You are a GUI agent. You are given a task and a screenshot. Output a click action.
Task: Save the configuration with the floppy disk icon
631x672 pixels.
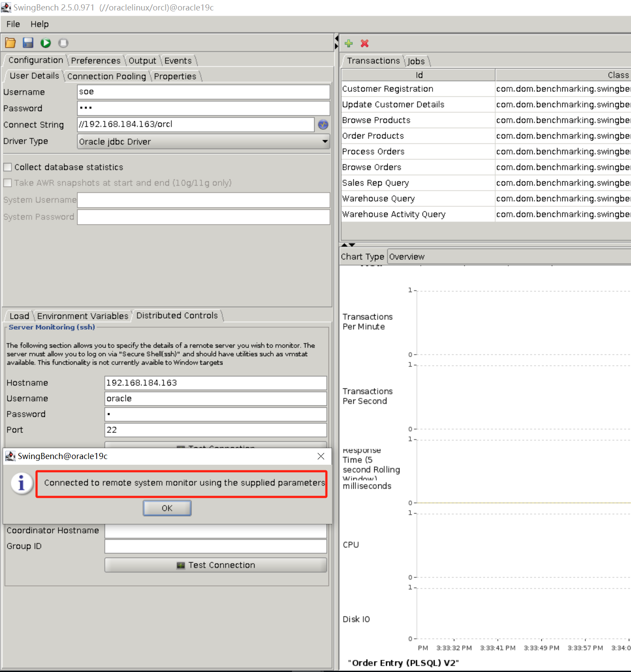click(28, 43)
